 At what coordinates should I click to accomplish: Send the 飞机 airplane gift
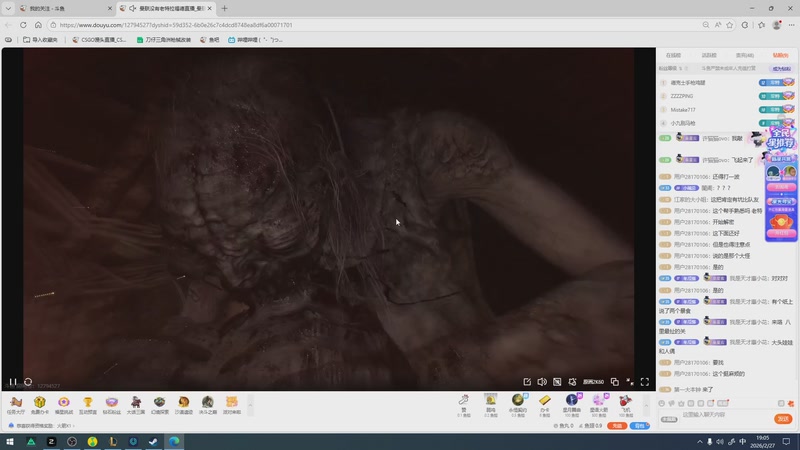626,406
